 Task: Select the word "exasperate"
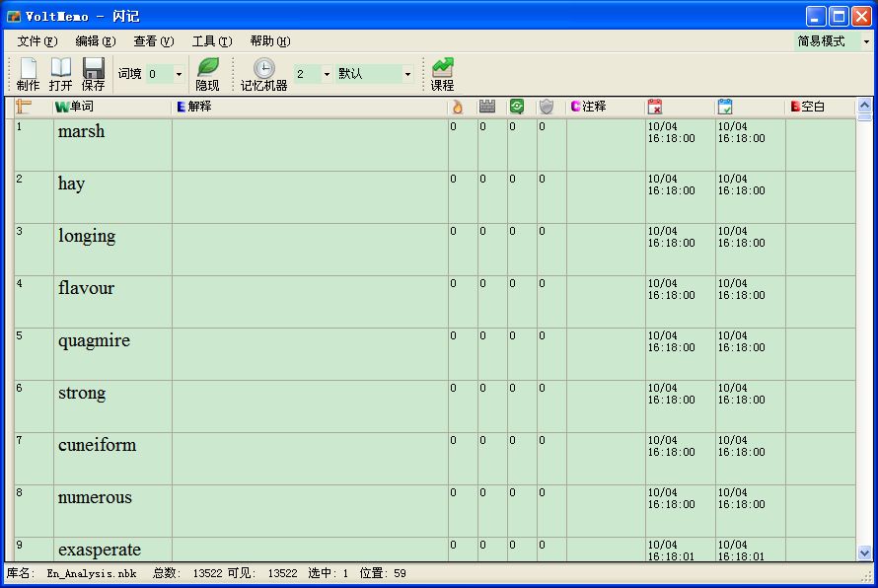pyautogui.click(x=100, y=550)
